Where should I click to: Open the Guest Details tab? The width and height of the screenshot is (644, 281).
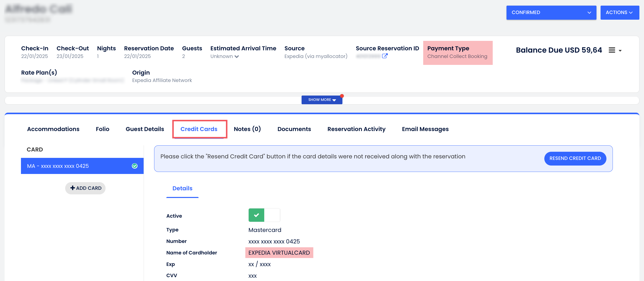pos(145,129)
